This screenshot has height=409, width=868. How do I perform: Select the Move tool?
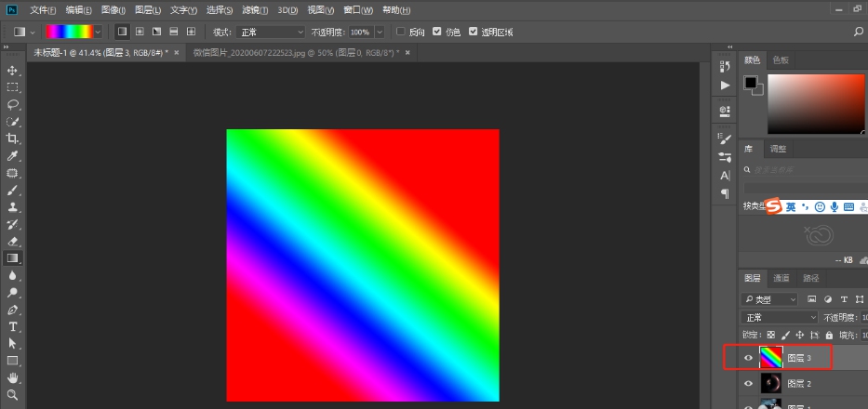(13, 71)
